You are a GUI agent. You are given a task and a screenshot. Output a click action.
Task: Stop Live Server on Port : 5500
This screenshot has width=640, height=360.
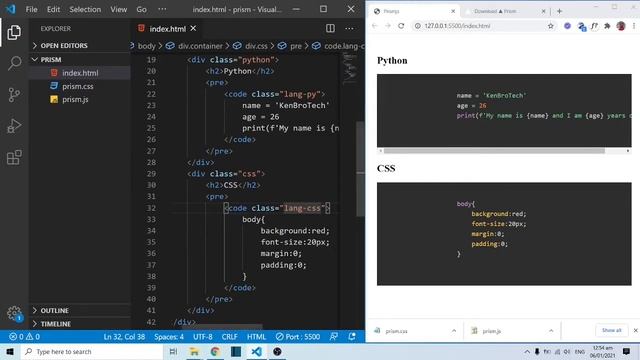coord(298,337)
